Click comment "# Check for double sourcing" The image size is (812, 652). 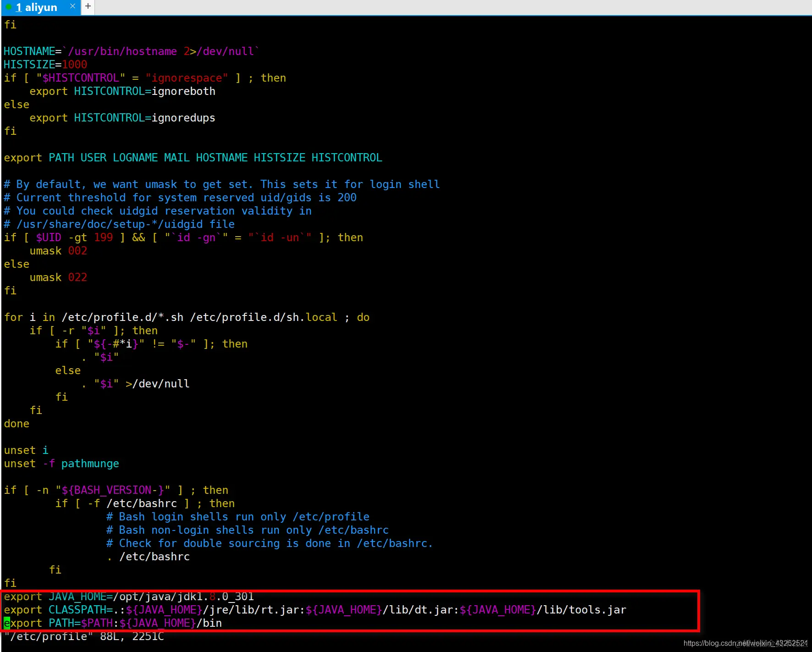click(x=270, y=543)
